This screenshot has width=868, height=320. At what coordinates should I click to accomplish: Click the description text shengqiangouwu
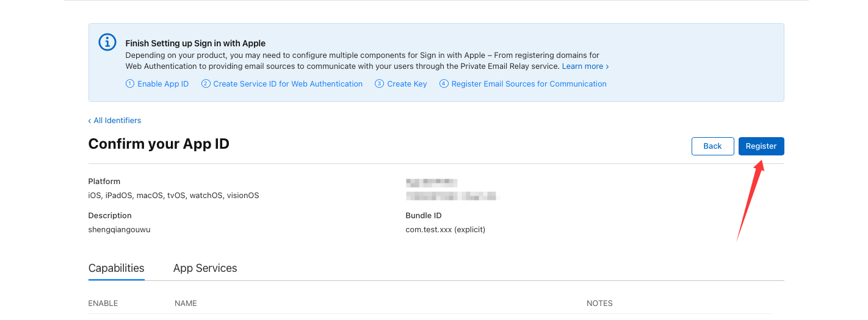tap(119, 230)
